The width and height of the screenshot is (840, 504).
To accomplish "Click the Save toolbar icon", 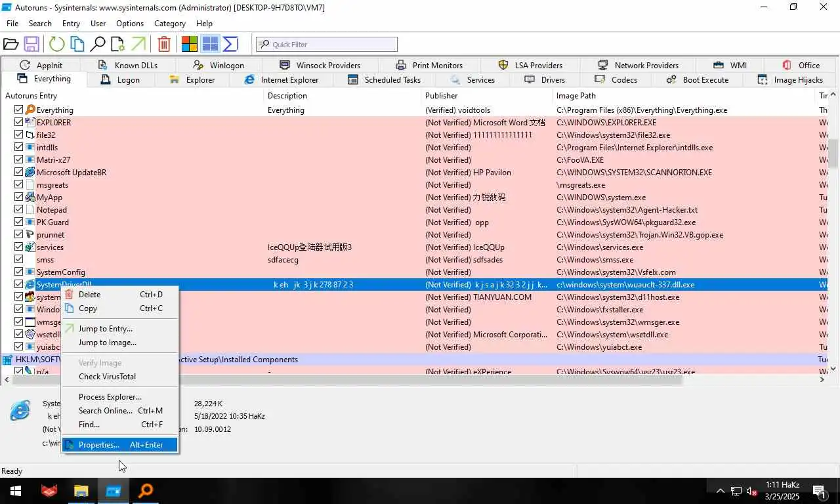I will pos(31,44).
